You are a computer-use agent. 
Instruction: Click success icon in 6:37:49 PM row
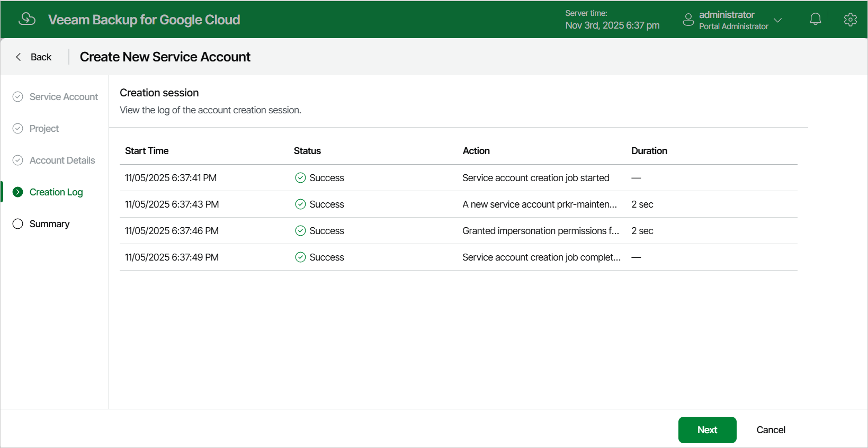[300, 257]
